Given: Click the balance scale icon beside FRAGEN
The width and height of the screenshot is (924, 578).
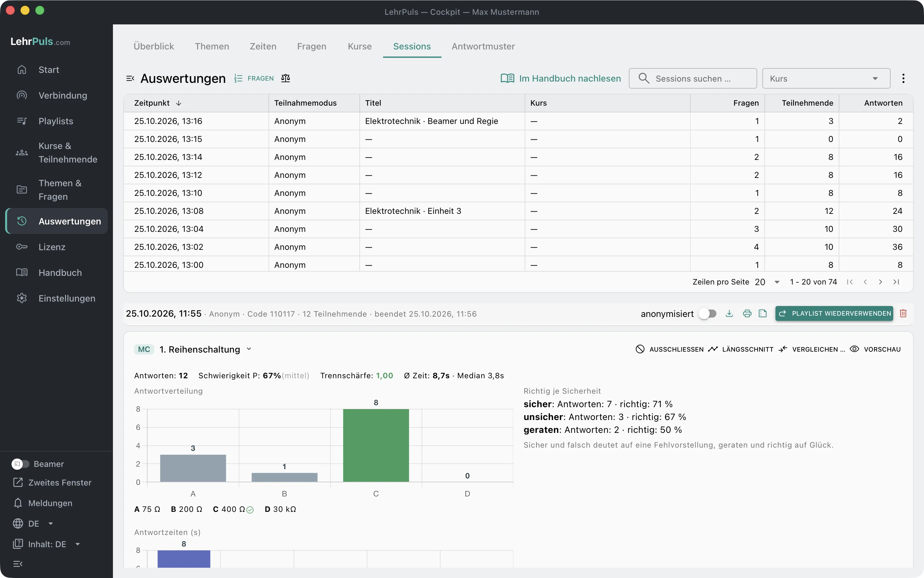Looking at the screenshot, I should tap(286, 78).
